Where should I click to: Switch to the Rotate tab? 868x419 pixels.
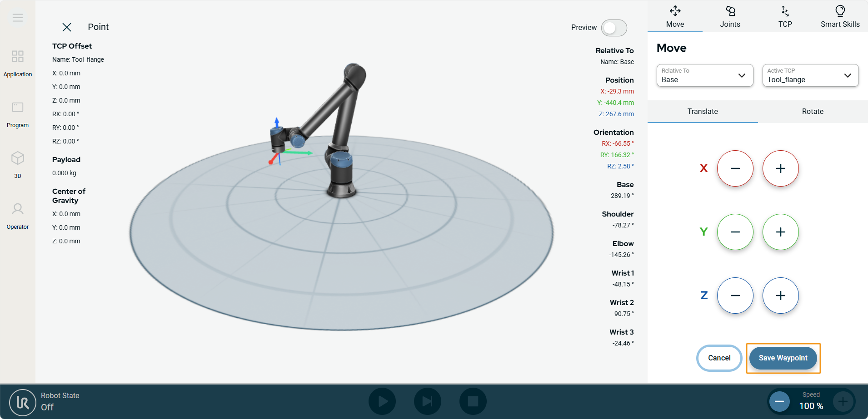(x=813, y=112)
